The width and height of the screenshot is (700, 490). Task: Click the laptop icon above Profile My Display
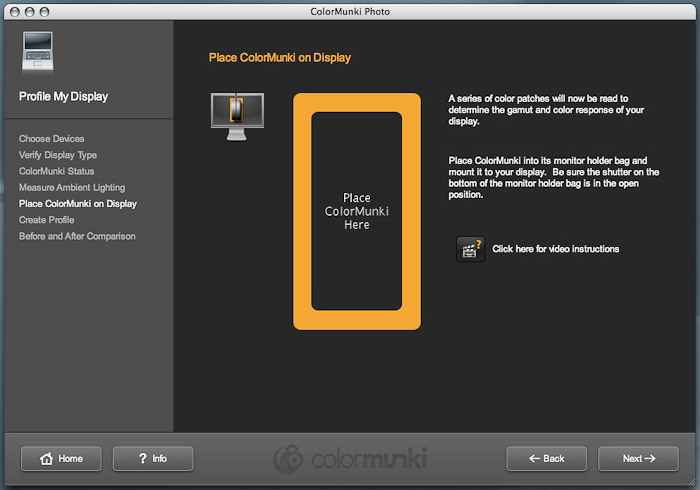tap(37, 55)
